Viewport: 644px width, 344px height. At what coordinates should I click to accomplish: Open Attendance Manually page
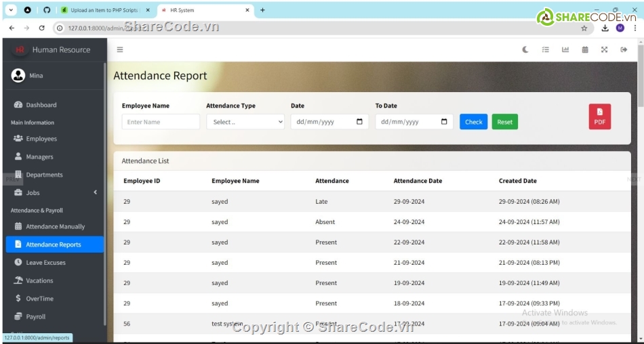pyautogui.click(x=54, y=227)
